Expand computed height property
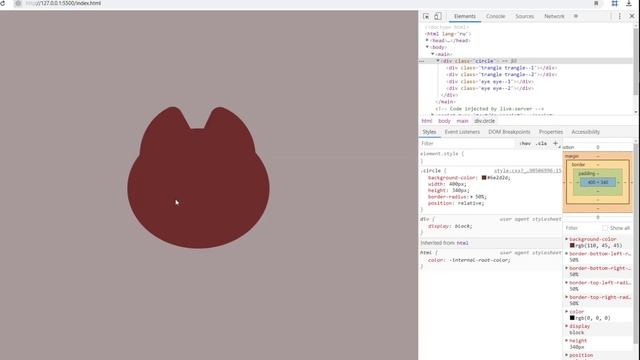 coord(567,340)
